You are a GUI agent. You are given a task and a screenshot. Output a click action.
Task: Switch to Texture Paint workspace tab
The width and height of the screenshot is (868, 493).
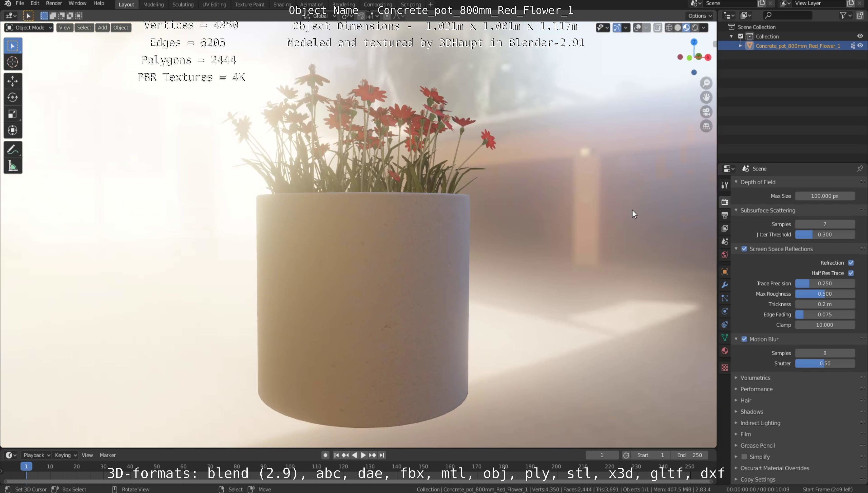249,4
